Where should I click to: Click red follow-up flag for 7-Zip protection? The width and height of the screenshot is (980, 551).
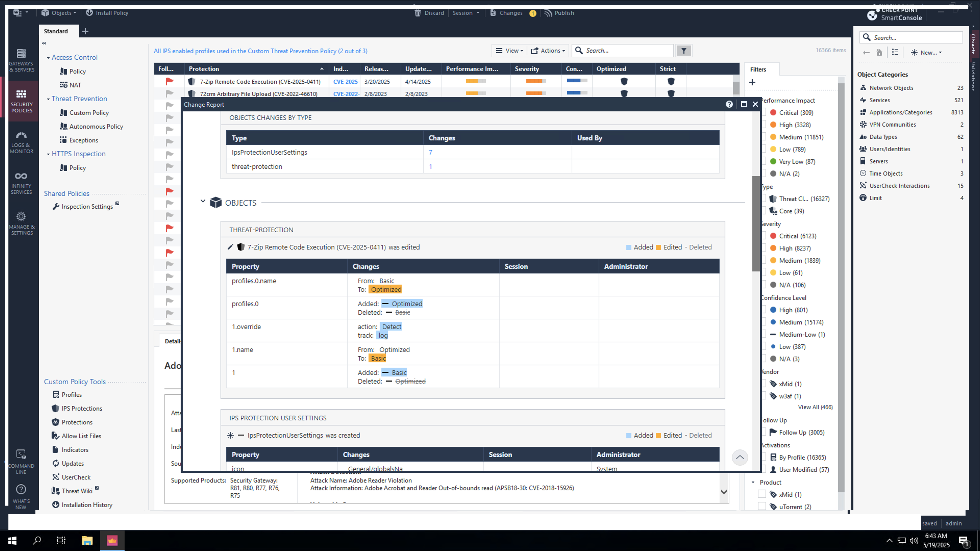click(170, 81)
